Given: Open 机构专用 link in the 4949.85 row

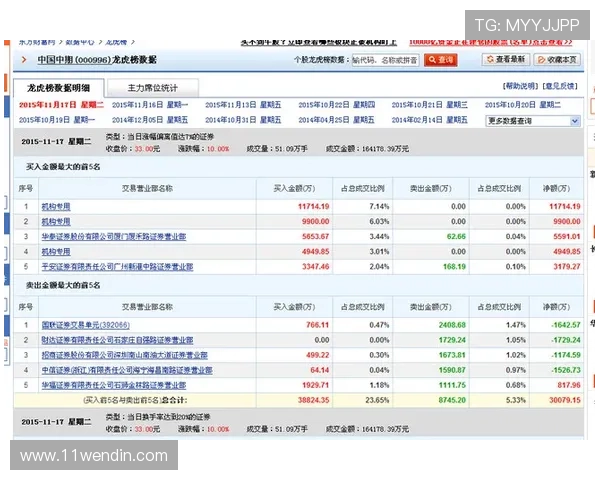Looking at the screenshot, I should point(56,252).
